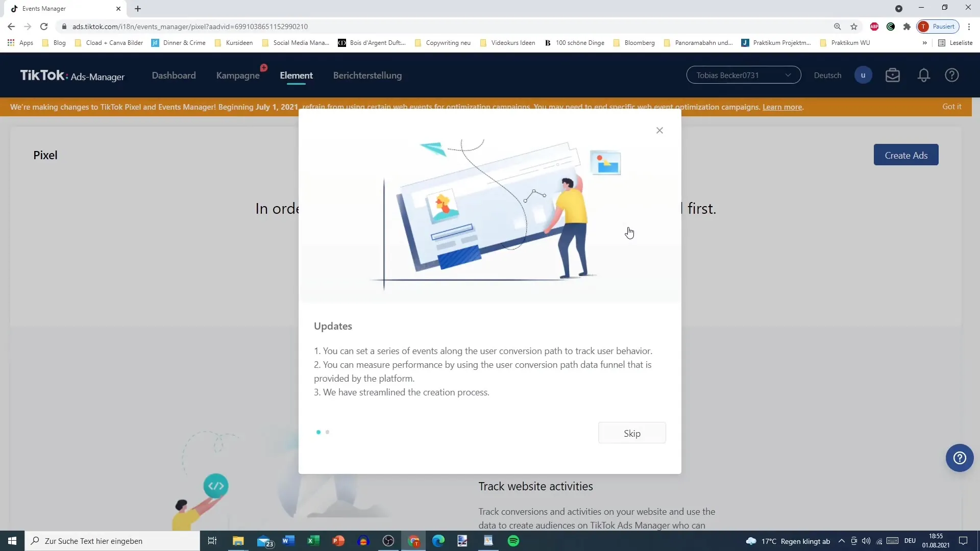Open Spotify from taskbar
This screenshot has width=980, height=551.
[x=513, y=541]
